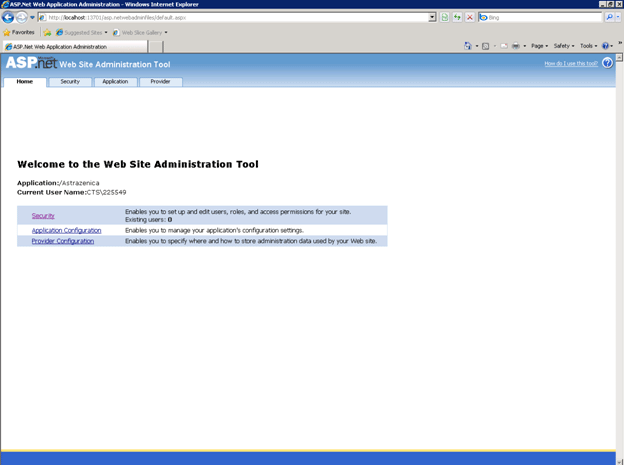
Task: Click the 'Welcome to the Web Site Administration Tool' heading
Action: click(x=138, y=164)
